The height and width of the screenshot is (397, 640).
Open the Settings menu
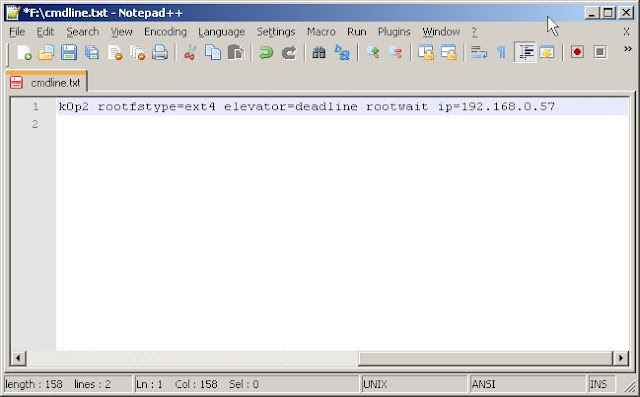[276, 32]
